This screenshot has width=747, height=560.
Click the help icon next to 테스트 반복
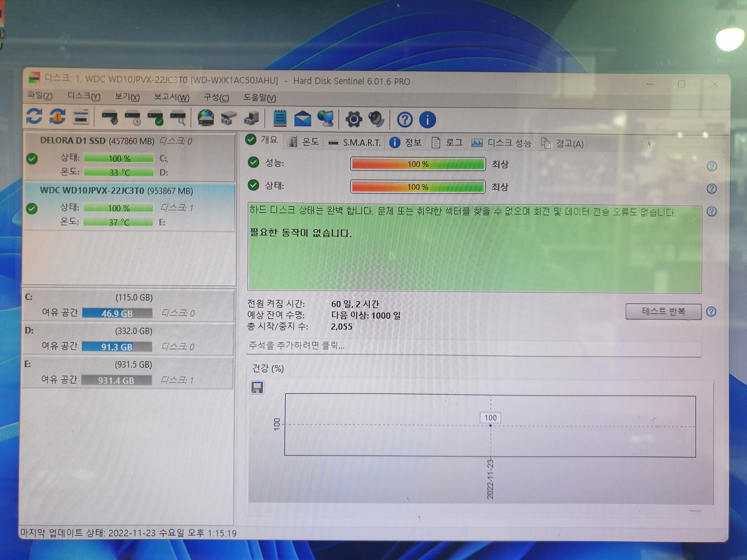[711, 311]
